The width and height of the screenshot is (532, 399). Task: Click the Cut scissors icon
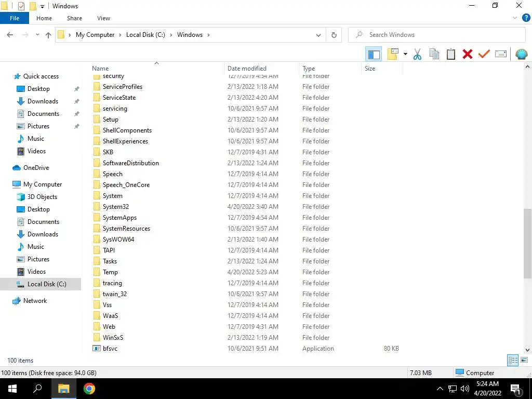[x=417, y=54]
